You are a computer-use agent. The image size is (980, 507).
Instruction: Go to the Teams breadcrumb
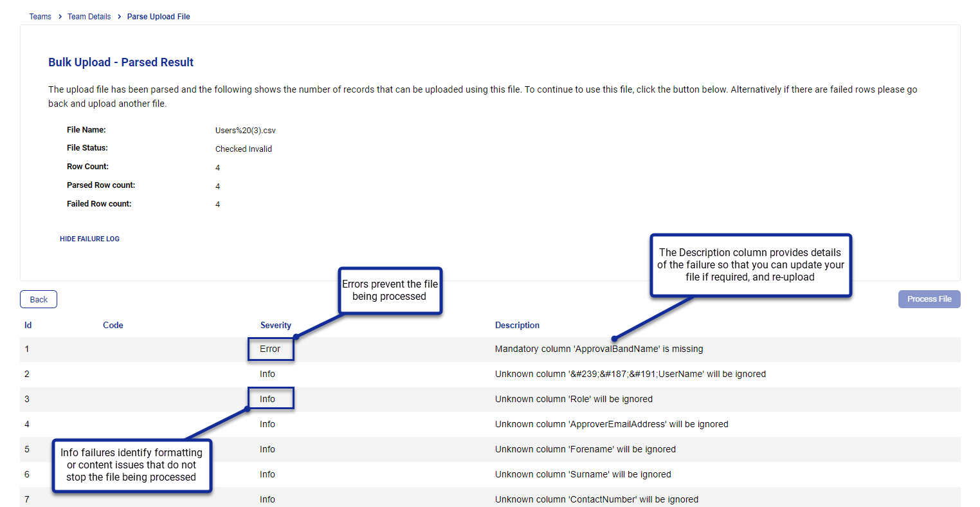tap(40, 17)
